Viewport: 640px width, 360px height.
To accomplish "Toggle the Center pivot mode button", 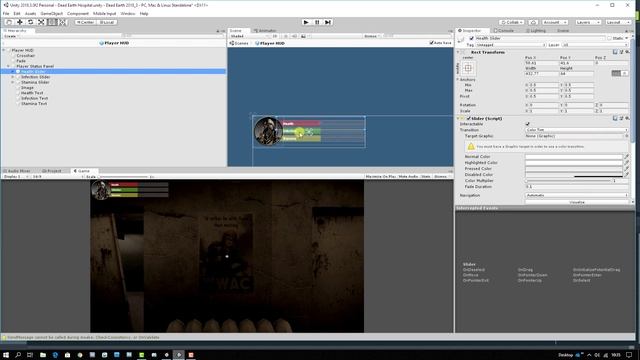I will point(85,22).
